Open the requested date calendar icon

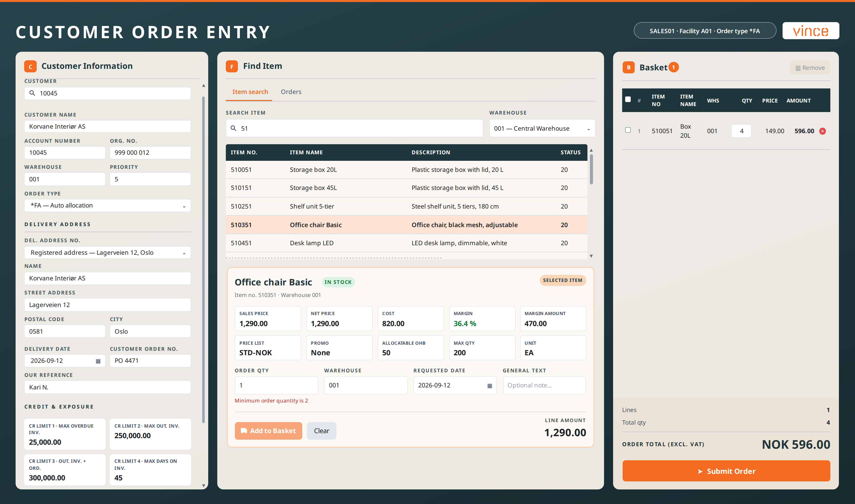490,385
